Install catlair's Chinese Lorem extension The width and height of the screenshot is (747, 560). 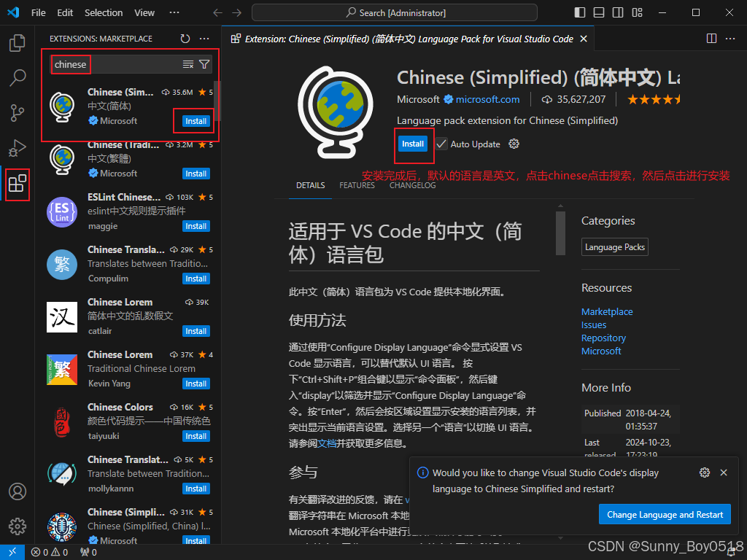[196, 331]
